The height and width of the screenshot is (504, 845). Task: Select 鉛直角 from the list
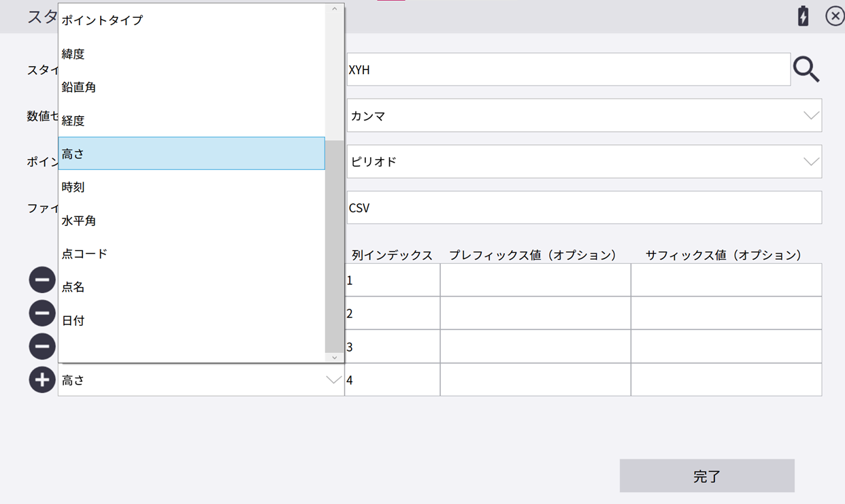pyautogui.click(x=191, y=87)
